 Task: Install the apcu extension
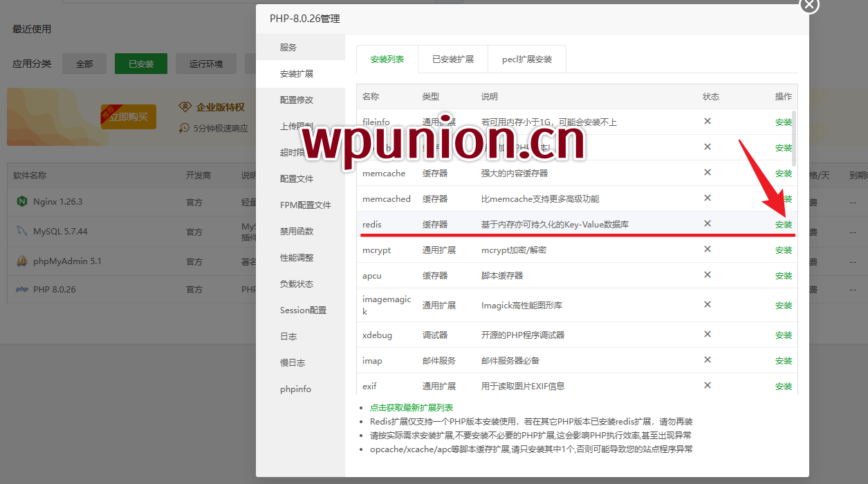(784, 276)
